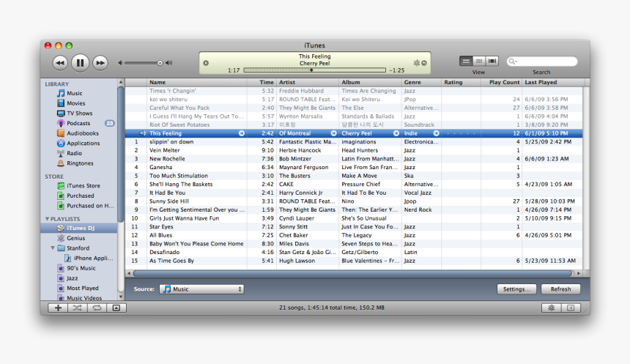Skip forward to next track
Viewport: 630px width, 364px height.
click(100, 63)
